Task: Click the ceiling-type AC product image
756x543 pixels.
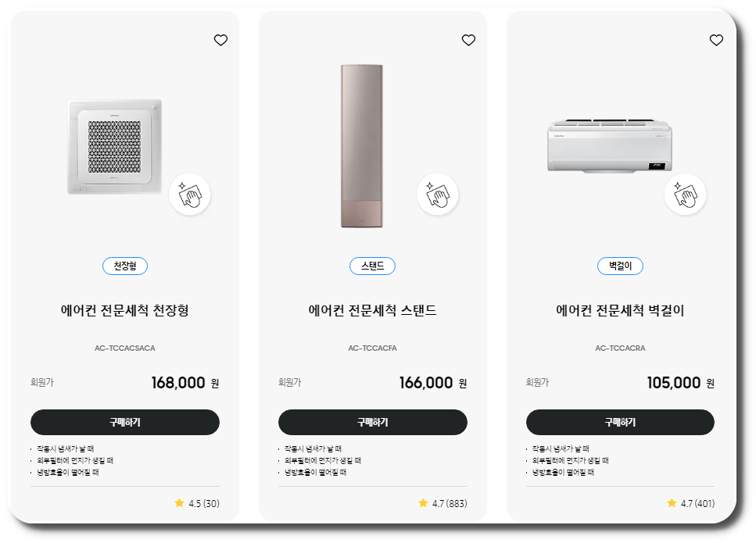Action: click(117, 147)
